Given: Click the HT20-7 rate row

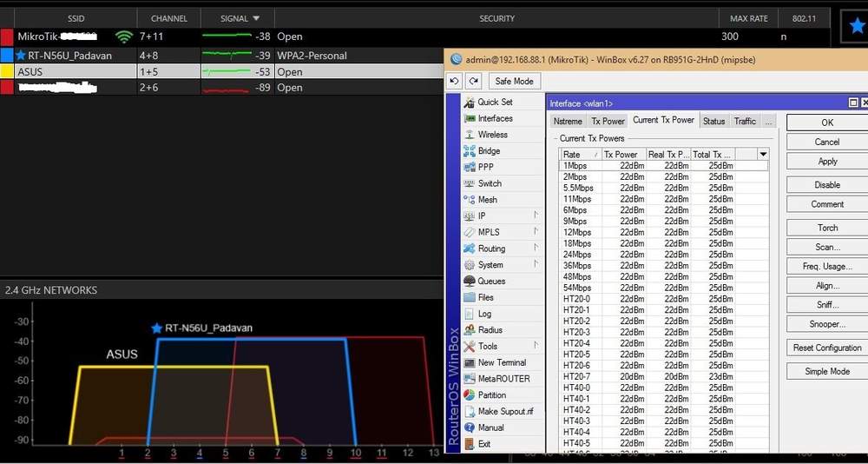Looking at the screenshot, I should [663, 376].
